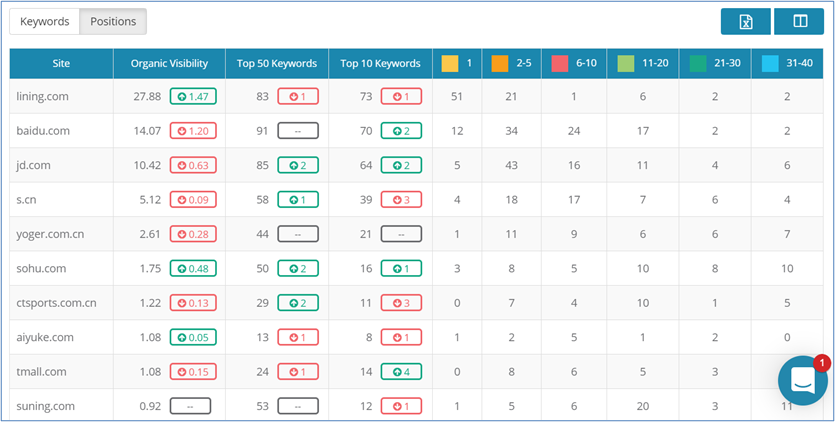Click baidu.com's 14.07 visibility value

(x=146, y=131)
